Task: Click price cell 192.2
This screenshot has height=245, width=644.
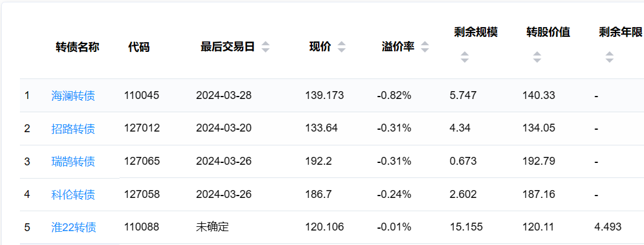Action: coord(318,161)
